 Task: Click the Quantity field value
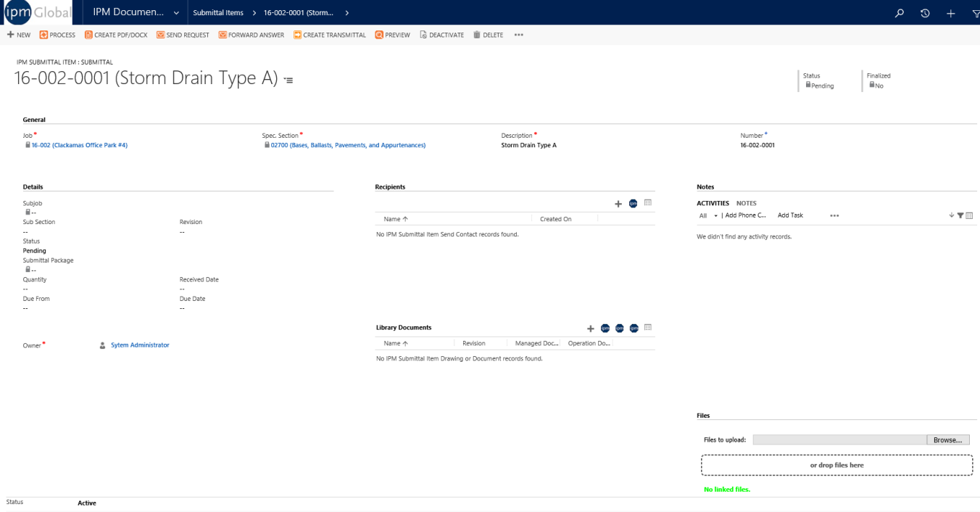pos(26,289)
